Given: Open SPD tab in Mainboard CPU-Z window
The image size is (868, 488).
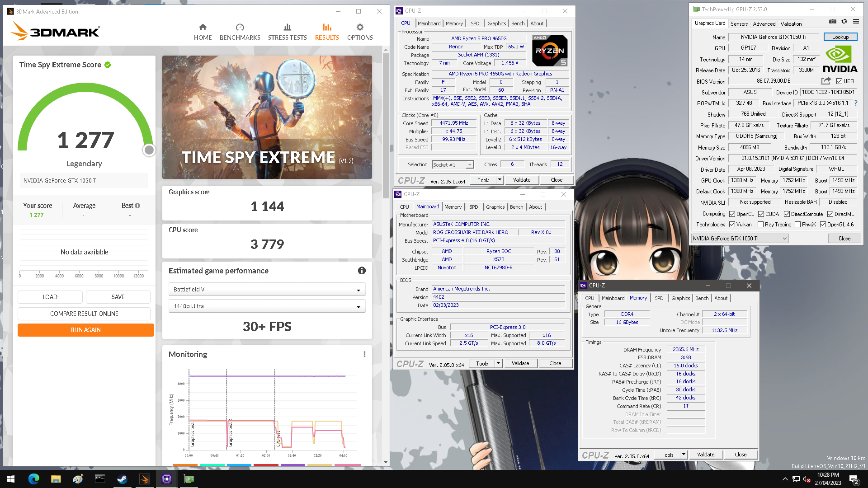Looking at the screenshot, I should 473,207.
